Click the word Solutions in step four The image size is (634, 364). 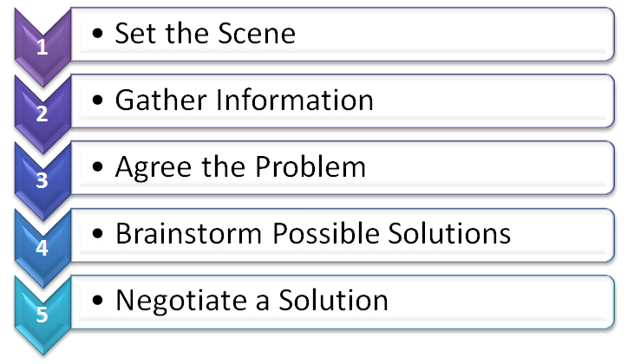click(449, 233)
